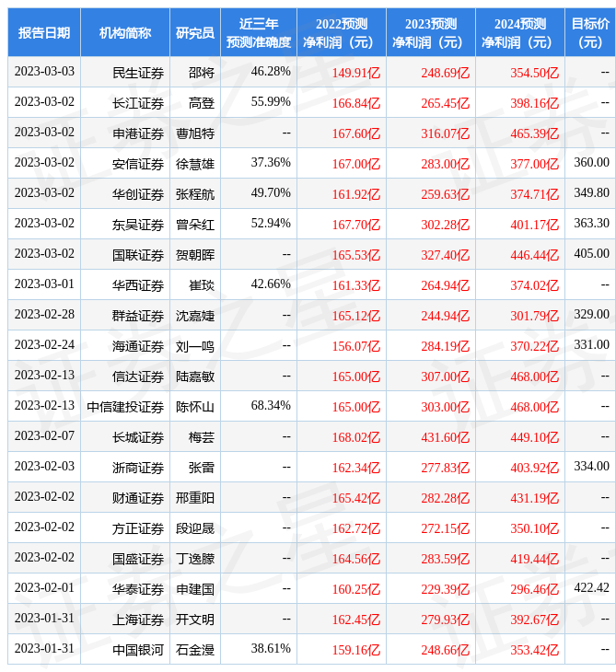Click the 2024 profit value 353.42亿

[535, 651]
